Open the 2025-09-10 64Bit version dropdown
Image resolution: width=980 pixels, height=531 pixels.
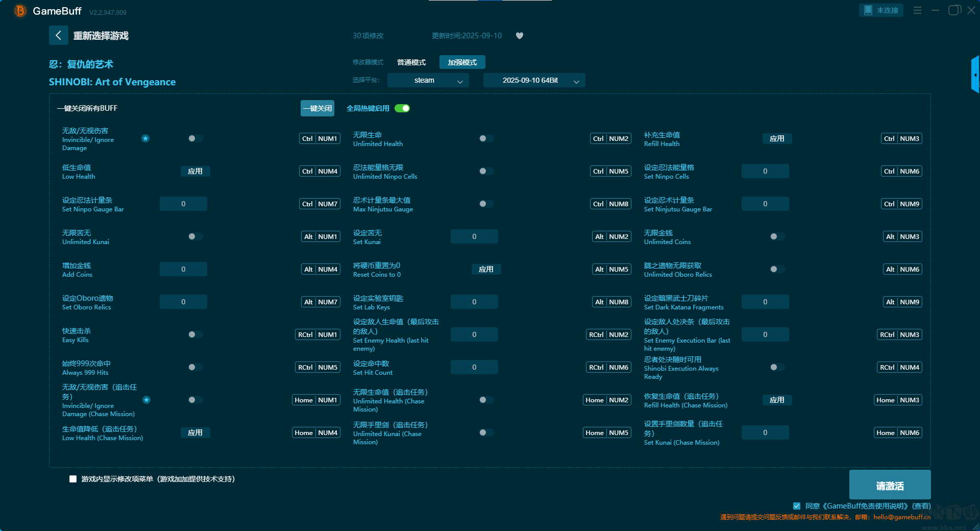pyautogui.click(x=534, y=80)
